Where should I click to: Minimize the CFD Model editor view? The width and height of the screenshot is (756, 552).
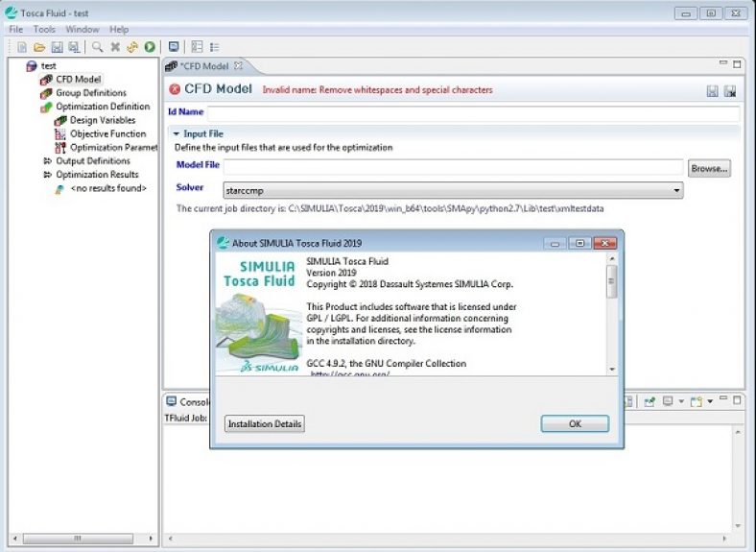coord(722,62)
